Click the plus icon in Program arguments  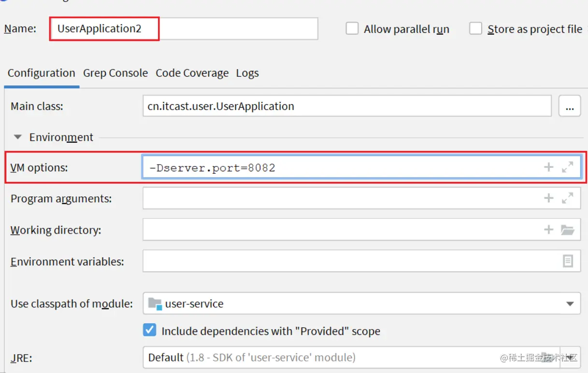pos(548,198)
